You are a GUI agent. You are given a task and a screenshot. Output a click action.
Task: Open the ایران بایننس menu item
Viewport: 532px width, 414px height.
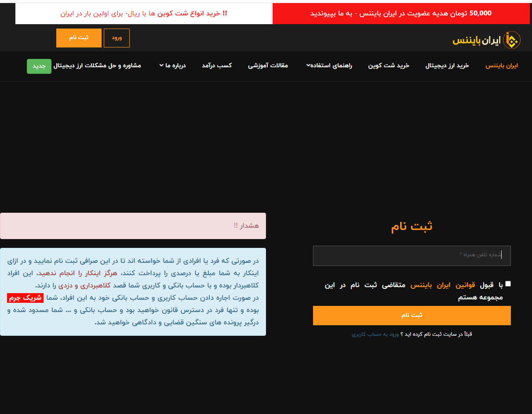tap(502, 65)
